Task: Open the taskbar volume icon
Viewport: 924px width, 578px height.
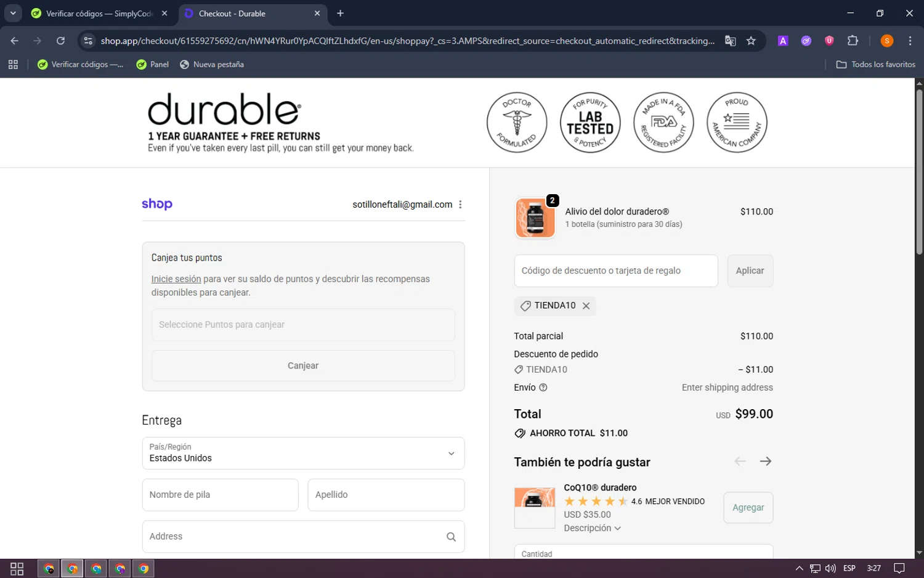Action: 830,568
